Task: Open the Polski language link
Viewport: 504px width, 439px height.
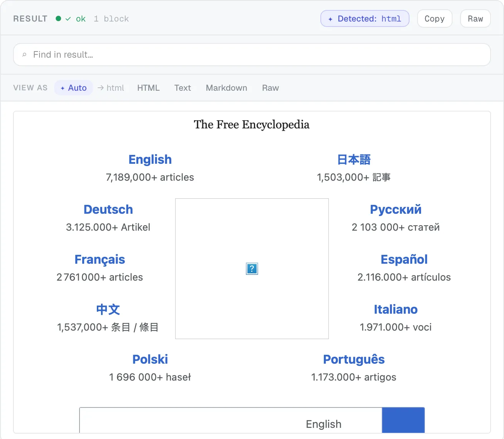Action: tap(150, 359)
